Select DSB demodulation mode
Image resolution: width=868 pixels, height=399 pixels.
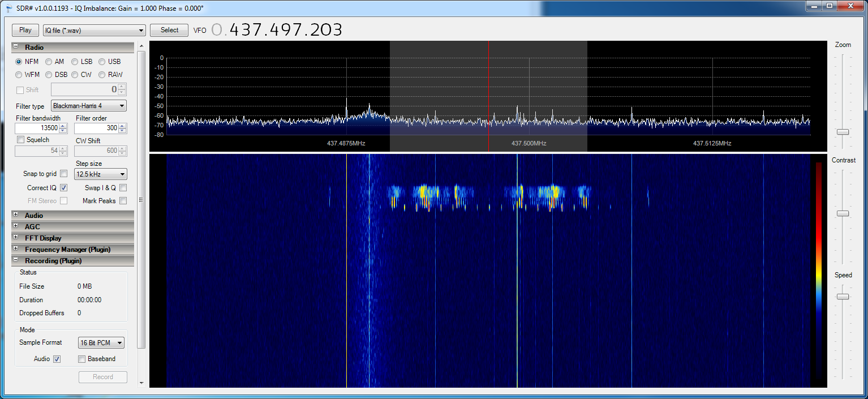coord(49,75)
